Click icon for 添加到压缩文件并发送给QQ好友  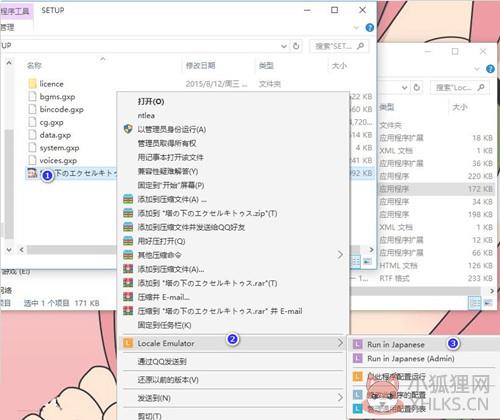128,227
